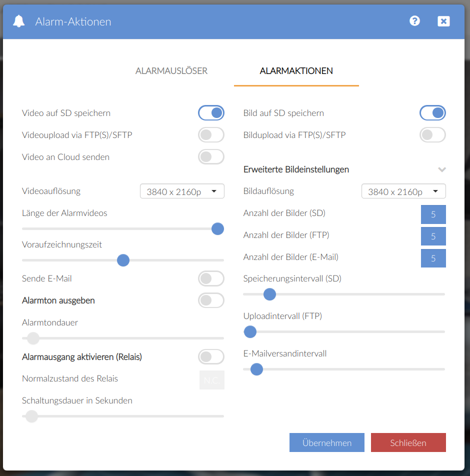This screenshot has width=470, height=476.
Task: Click the Voraufzeichnungszeit slider handle
Action: pyautogui.click(x=123, y=260)
